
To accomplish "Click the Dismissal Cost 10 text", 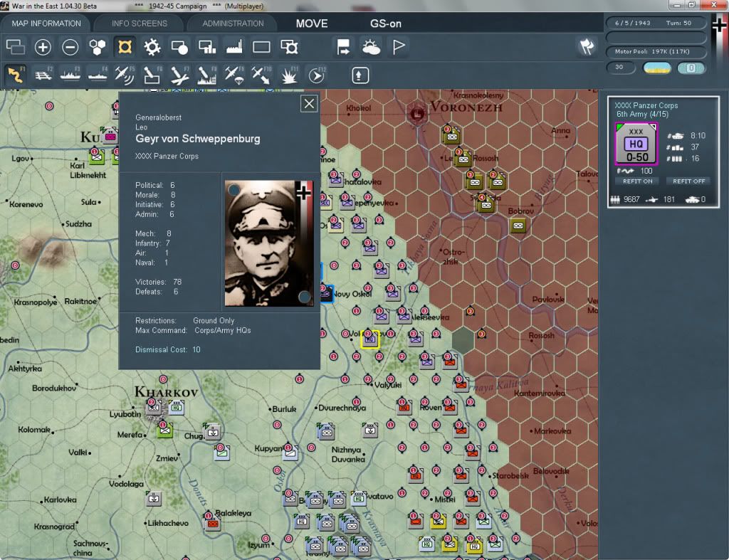I will click(168, 349).
